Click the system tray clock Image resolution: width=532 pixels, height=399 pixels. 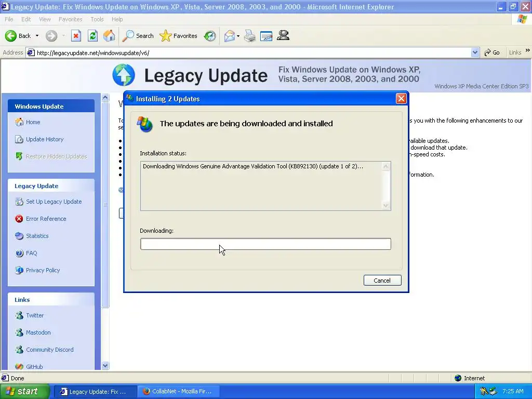click(513, 391)
